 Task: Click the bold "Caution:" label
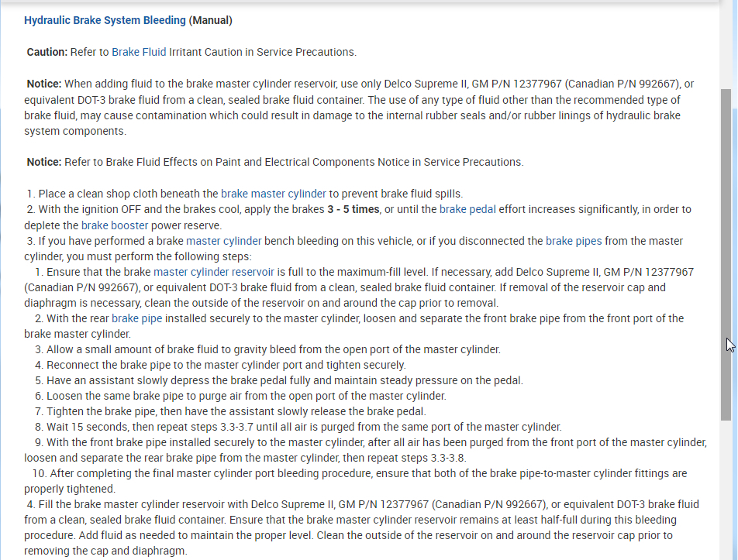pyautogui.click(x=47, y=52)
